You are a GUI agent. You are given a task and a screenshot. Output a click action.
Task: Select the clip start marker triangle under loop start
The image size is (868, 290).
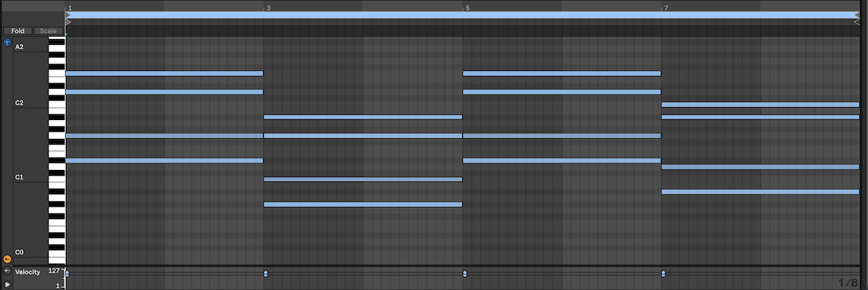point(68,22)
